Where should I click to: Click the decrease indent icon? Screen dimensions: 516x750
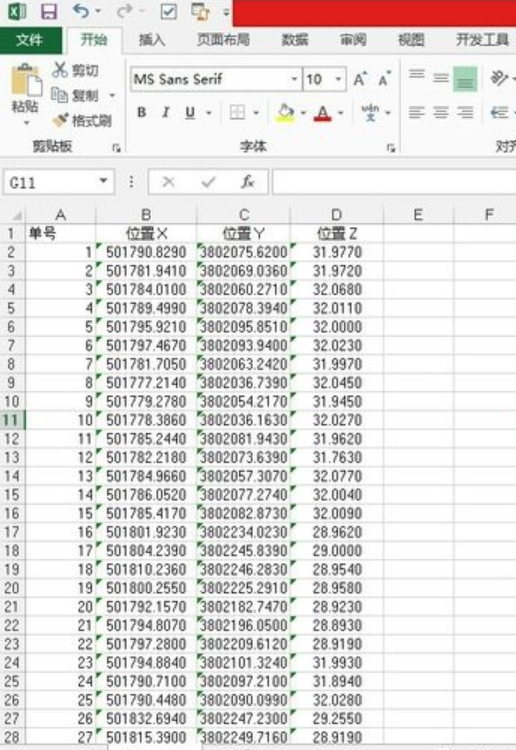[x=499, y=113]
